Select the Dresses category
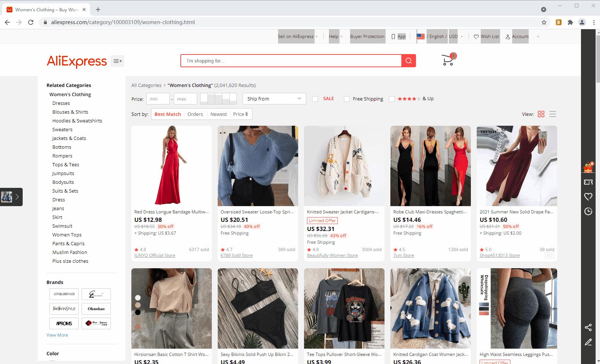The width and height of the screenshot is (600, 364). [61, 103]
